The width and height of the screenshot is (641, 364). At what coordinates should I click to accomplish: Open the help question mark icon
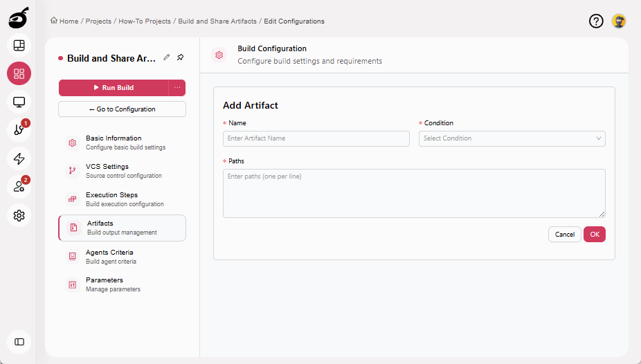pos(596,21)
